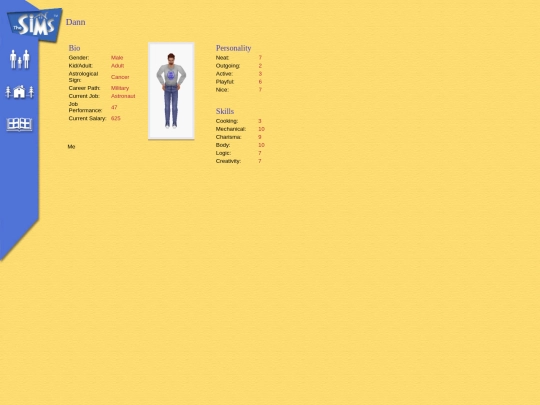The height and width of the screenshot is (405, 540).
Task: Select the Mechanical skill label
Action: coord(231,129)
